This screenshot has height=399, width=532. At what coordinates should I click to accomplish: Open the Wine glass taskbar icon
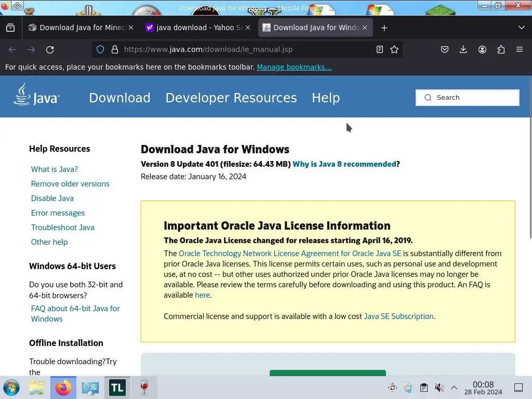tap(144, 388)
